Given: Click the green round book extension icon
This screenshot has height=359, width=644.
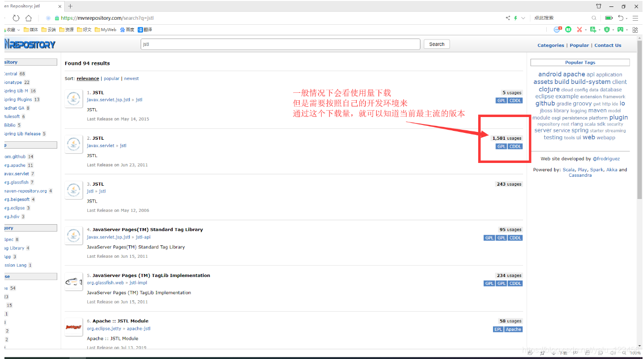Looking at the screenshot, I should tap(568, 30).
